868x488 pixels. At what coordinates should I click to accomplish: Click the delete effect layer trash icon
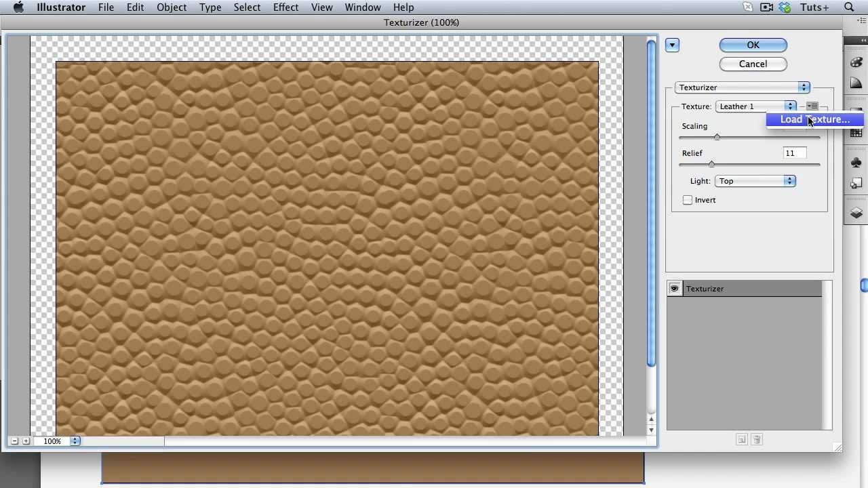(757, 440)
